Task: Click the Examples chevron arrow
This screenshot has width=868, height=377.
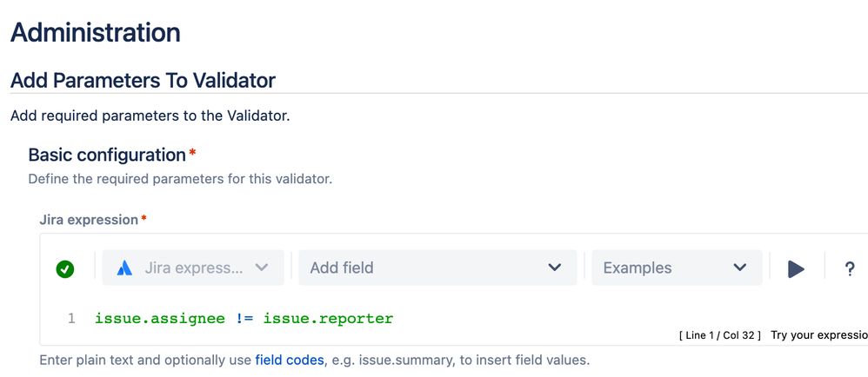Action: 739,268
